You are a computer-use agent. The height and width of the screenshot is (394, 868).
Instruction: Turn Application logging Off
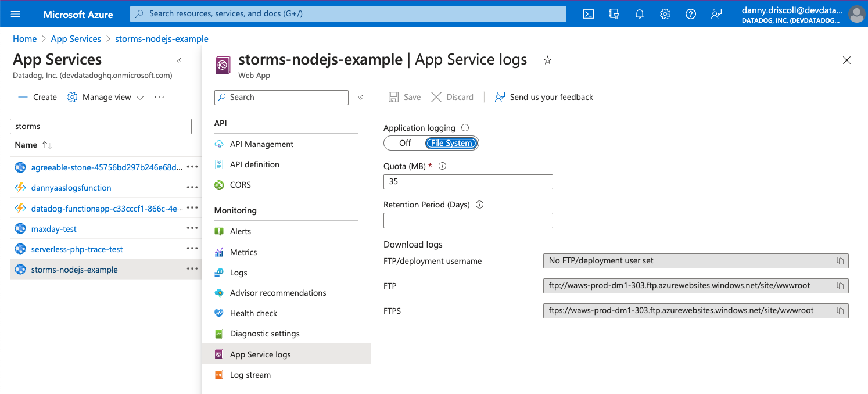coord(405,143)
